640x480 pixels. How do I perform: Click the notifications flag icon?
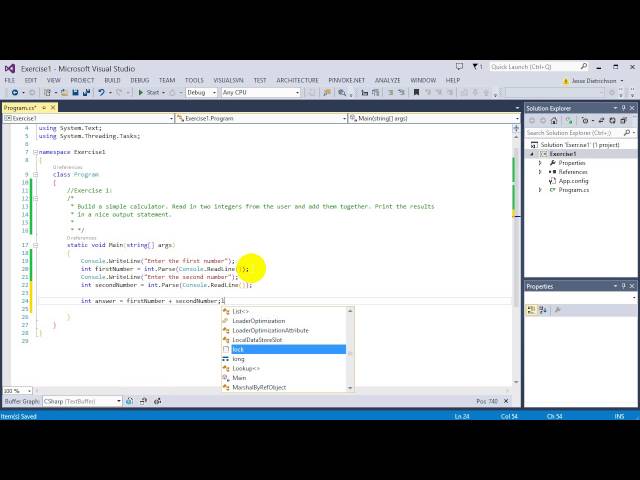point(476,67)
